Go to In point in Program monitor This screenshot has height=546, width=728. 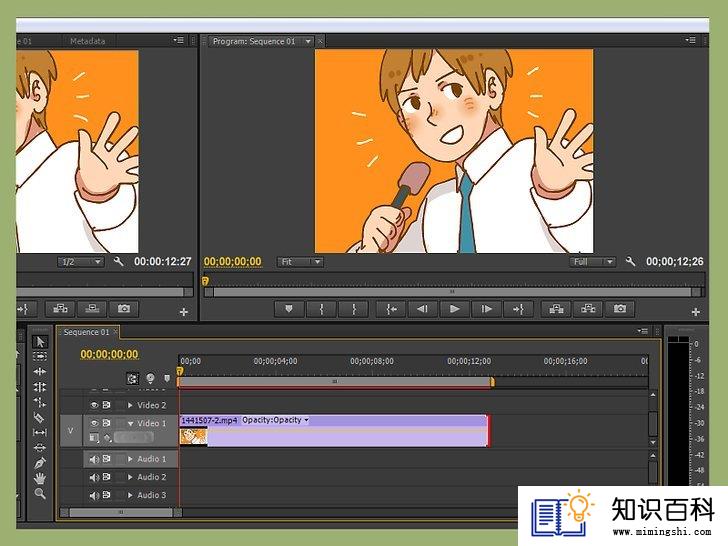click(x=391, y=309)
